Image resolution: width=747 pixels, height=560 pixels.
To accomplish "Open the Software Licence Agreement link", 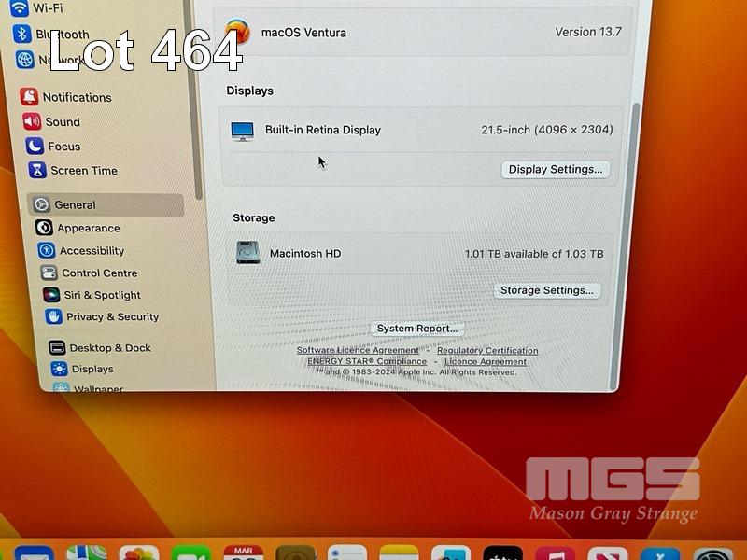I will click(x=358, y=351).
